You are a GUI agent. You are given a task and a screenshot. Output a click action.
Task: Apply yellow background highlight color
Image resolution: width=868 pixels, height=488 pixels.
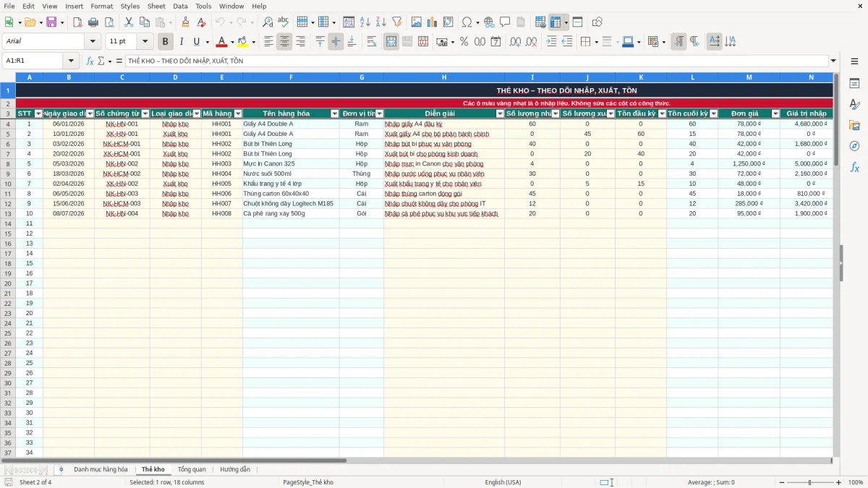tap(242, 42)
